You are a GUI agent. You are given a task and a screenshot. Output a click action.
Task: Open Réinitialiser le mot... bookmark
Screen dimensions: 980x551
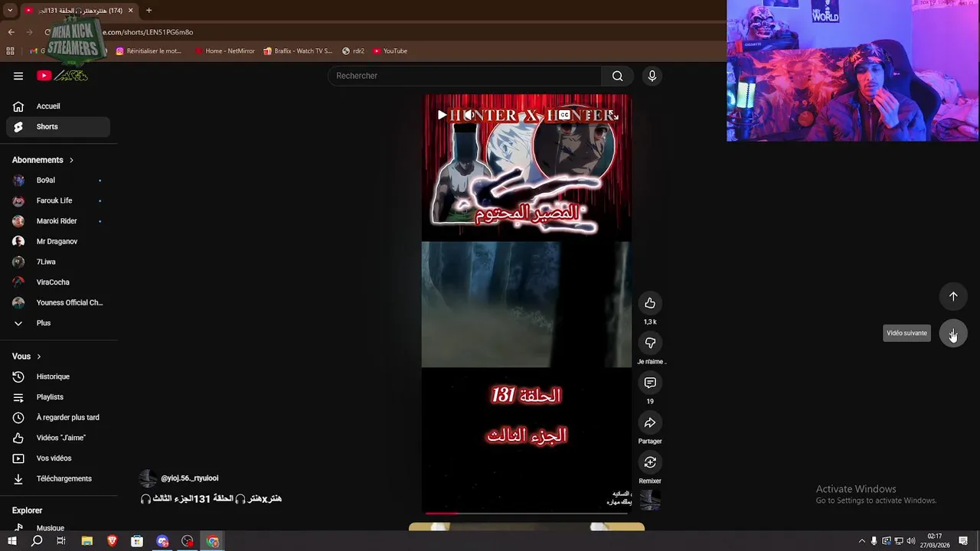tap(149, 51)
